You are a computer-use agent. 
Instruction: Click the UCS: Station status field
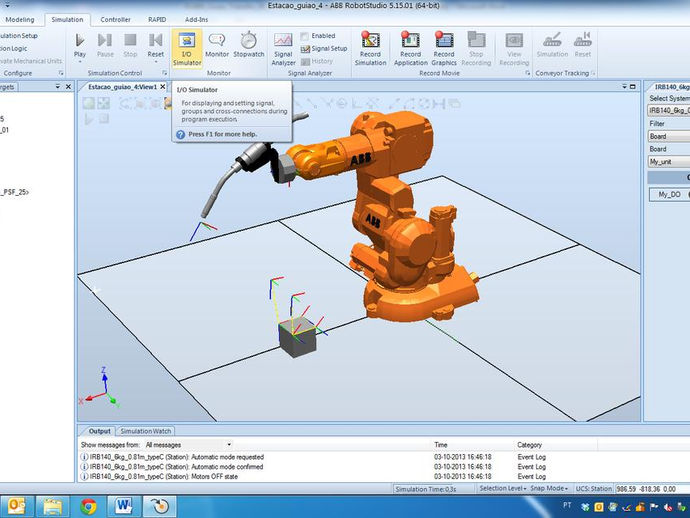(594, 489)
